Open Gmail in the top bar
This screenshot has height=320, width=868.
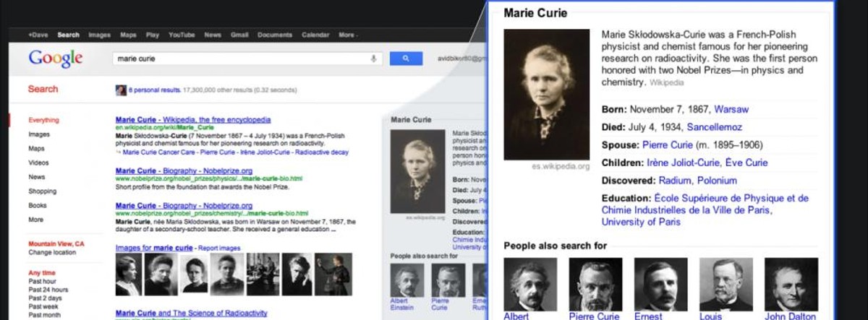pos(239,35)
